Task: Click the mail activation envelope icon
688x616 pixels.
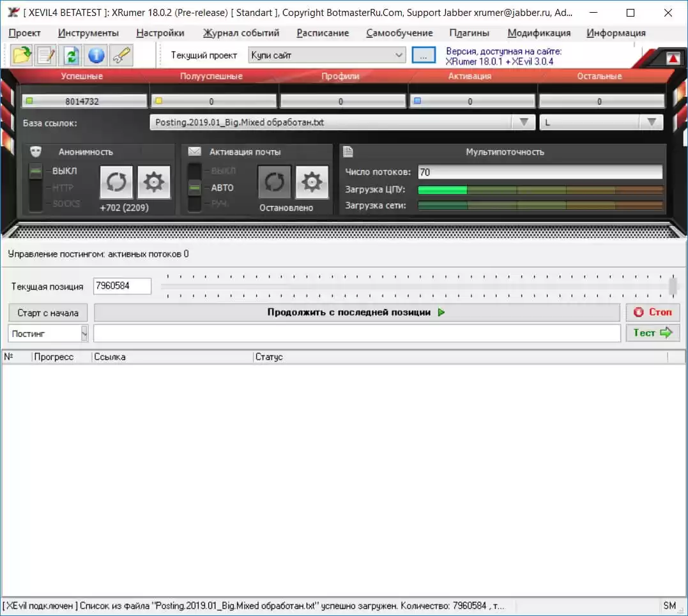Action: (194, 151)
